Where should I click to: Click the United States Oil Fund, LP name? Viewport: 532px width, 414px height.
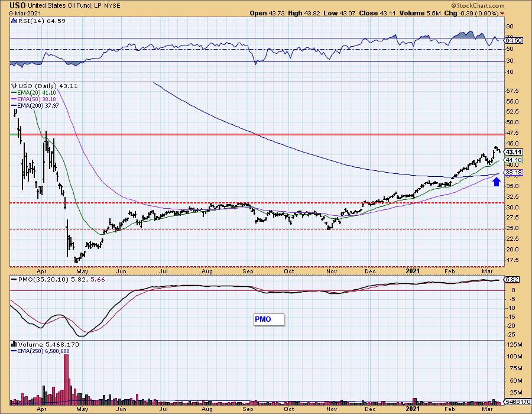(x=63, y=6)
